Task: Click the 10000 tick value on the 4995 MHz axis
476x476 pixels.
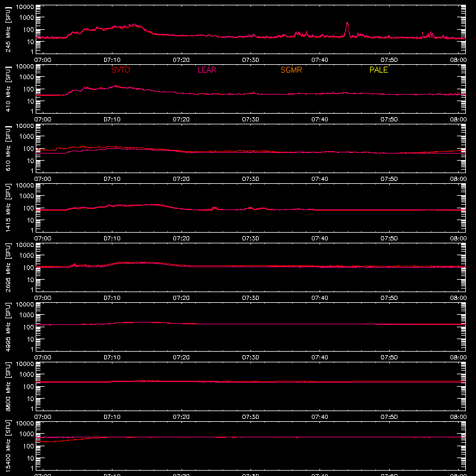Action: tap(25, 305)
